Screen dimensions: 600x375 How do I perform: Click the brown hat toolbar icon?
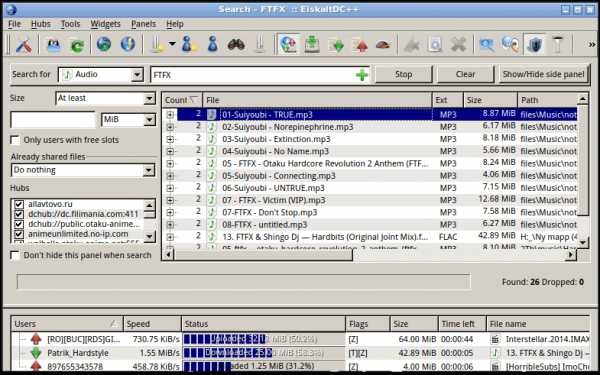click(383, 45)
